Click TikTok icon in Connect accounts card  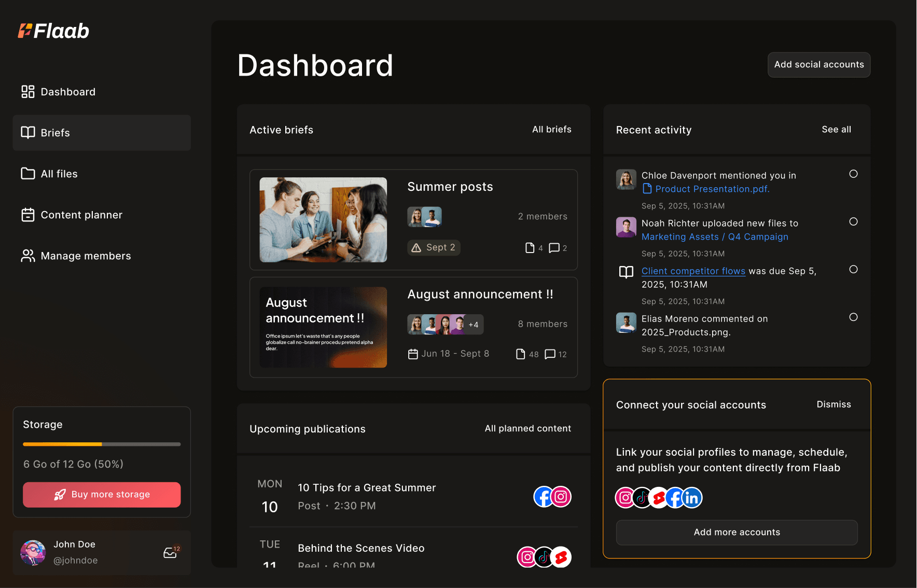(642, 498)
